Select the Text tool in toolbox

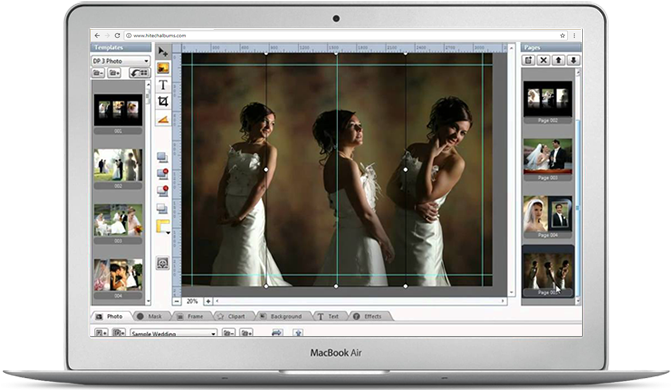tap(163, 85)
